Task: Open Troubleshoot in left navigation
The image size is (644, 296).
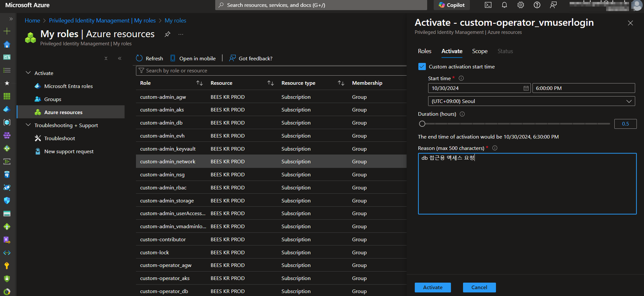Action: pos(60,138)
